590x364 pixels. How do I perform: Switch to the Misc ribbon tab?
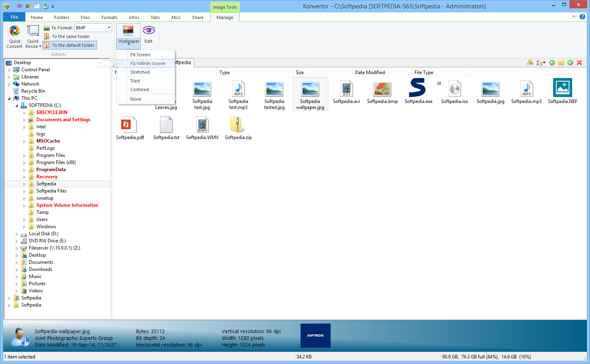pyautogui.click(x=176, y=17)
